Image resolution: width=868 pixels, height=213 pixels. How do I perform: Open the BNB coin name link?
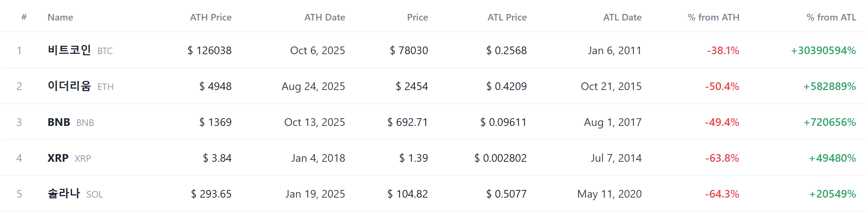click(x=59, y=122)
